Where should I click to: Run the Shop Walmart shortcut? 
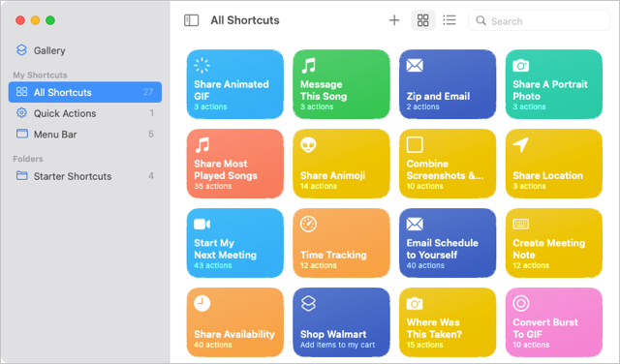341,322
